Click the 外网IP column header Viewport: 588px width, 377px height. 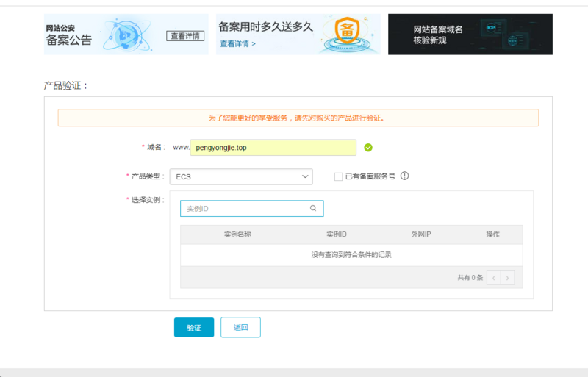pyautogui.click(x=421, y=234)
